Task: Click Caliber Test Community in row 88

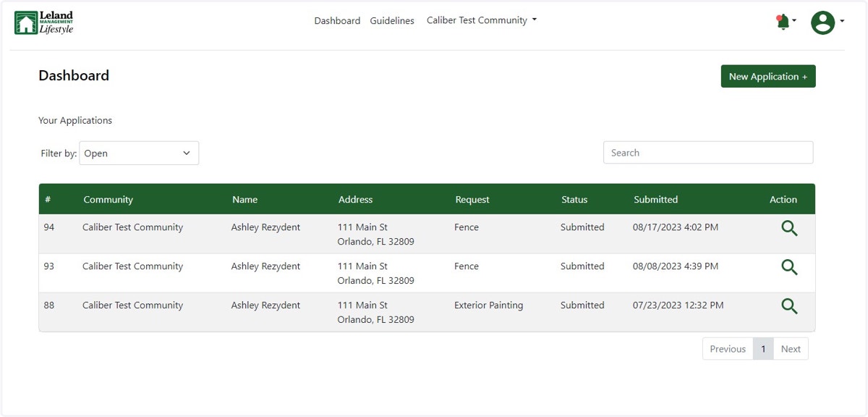Action: (132, 306)
